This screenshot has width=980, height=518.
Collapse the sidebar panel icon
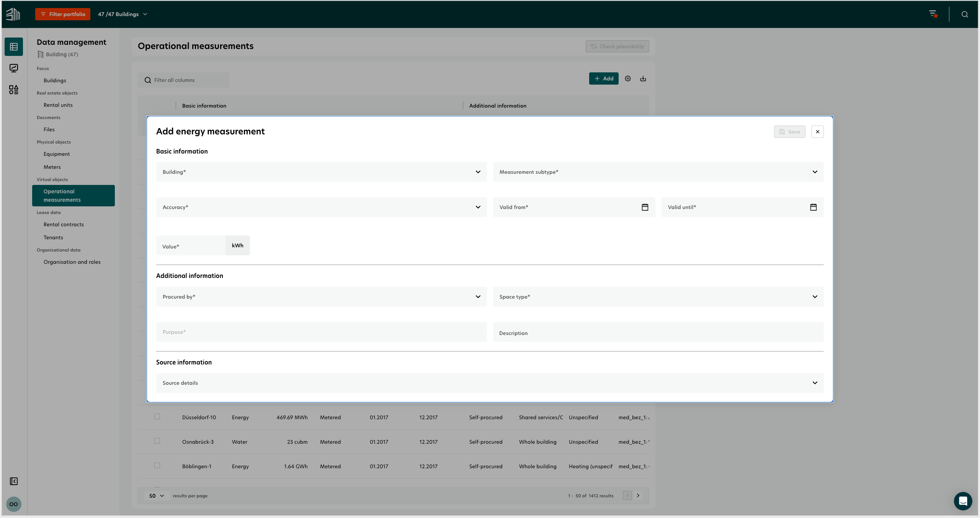[14, 481]
